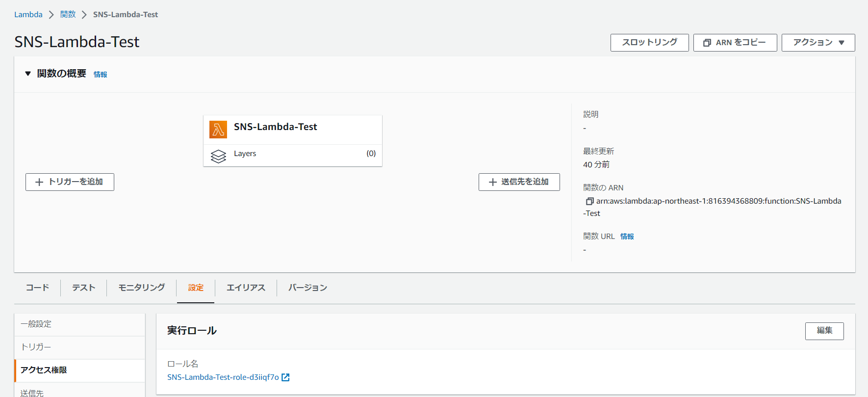Click the 40 分前 last updated value
Image resolution: width=868 pixels, height=397 pixels.
pyautogui.click(x=596, y=165)
